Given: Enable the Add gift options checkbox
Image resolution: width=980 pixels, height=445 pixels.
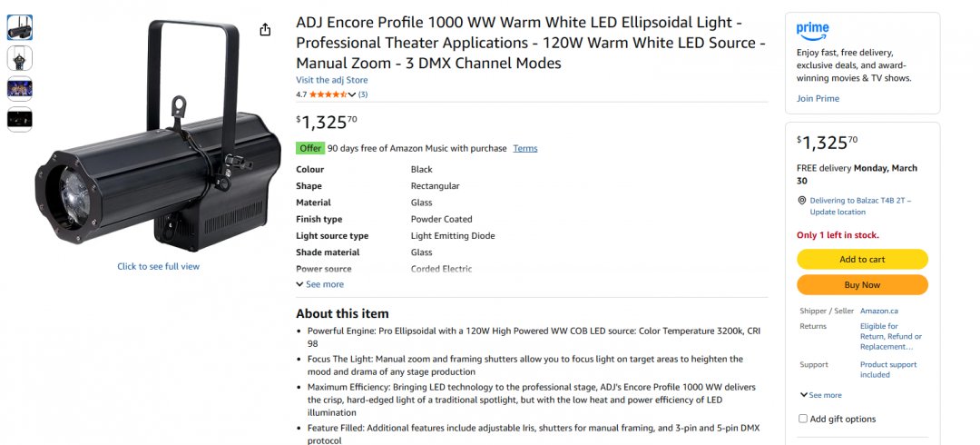Looking at the screenshot, I should pyautogui.click(x=802, y=419).
